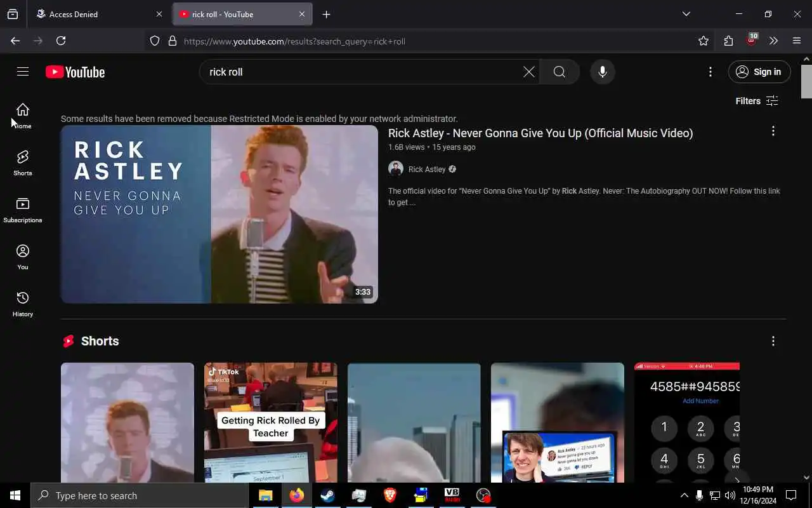
Task: Open Shorts from the sidebar
Action: [x=23, y=163]
